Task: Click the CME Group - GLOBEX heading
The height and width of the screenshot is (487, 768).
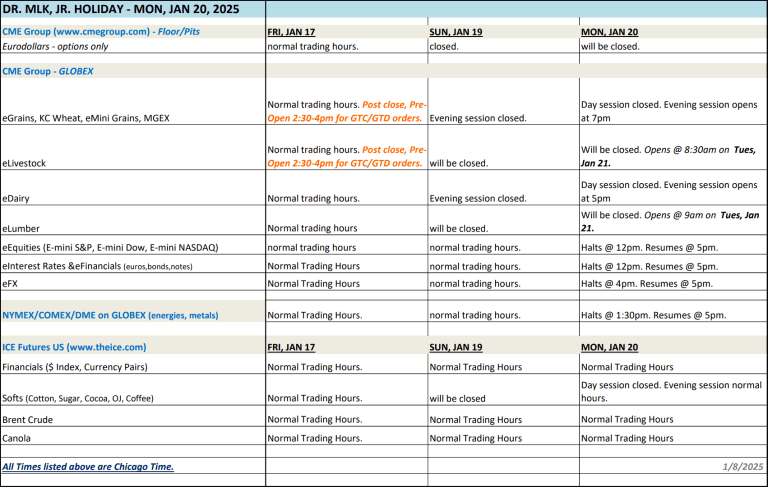Action: tap(48, 71)
